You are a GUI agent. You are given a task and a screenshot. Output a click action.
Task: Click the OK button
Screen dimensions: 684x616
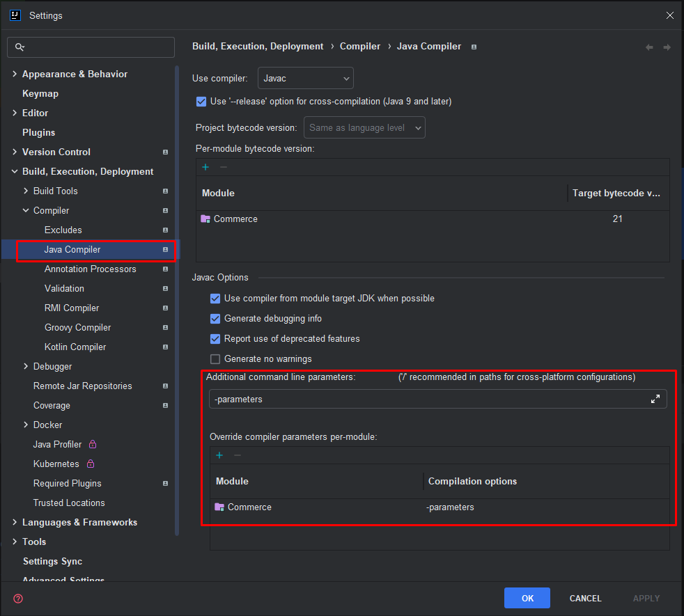click(x=527, y=598)
